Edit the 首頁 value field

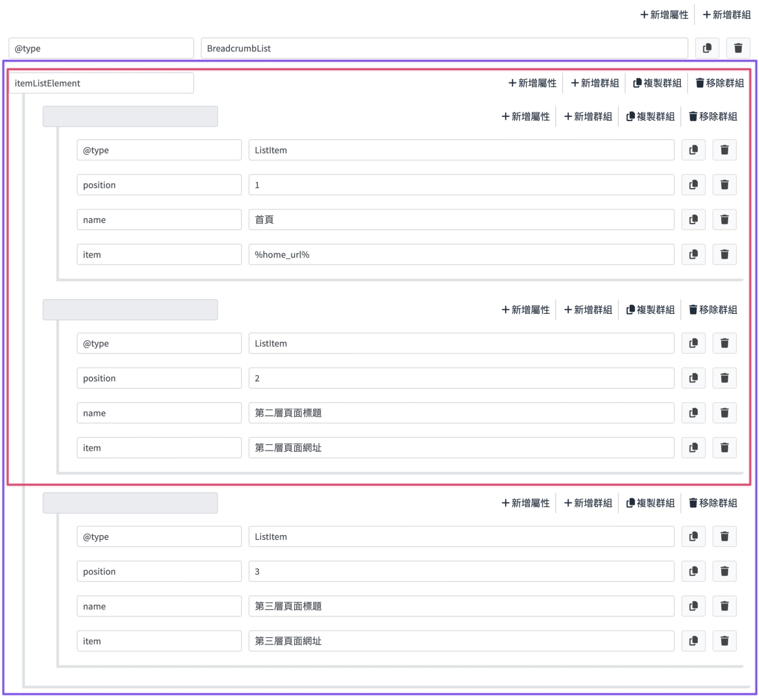[x=461, y=219]
